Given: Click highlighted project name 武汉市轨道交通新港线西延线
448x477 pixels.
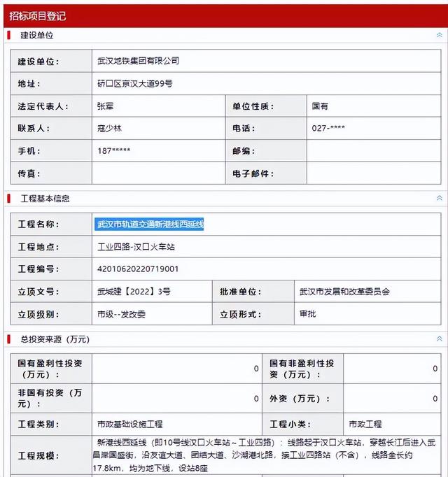Looking at the screenshot, I should [x=149, y=225].
